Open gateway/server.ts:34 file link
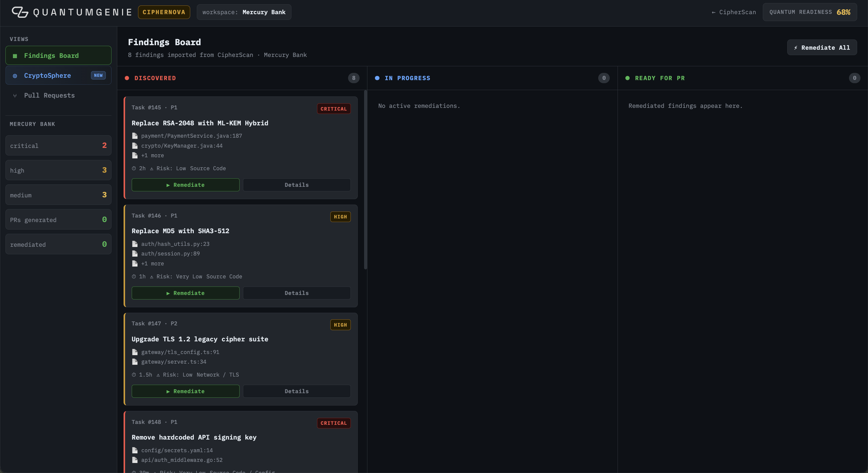Screen dimensions: 868x473 (174, 362)
